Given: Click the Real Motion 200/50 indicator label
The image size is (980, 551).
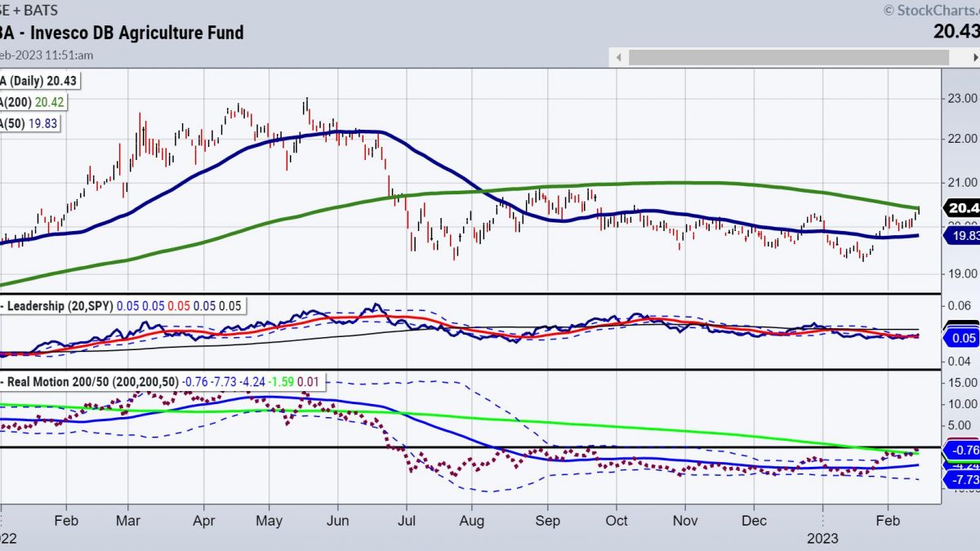Looking at the screenshot, I should tap(92, 380).
